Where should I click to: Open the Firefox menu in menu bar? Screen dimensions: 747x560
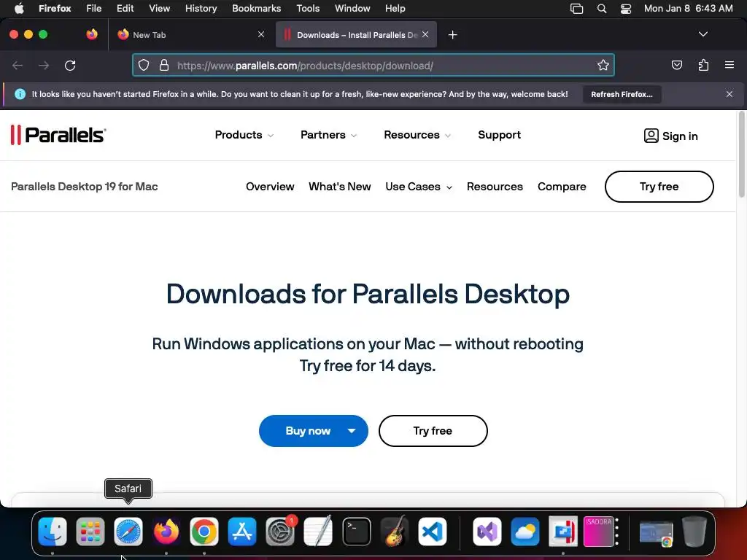pos(55,8)
